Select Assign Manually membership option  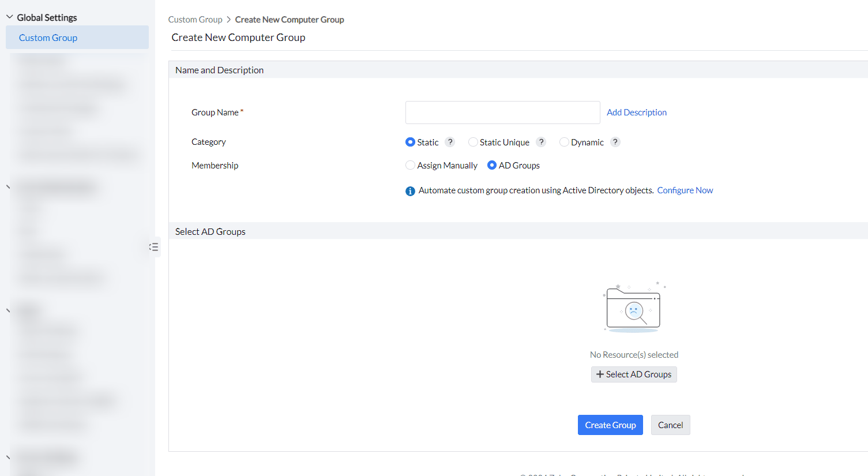coord(410,165)
